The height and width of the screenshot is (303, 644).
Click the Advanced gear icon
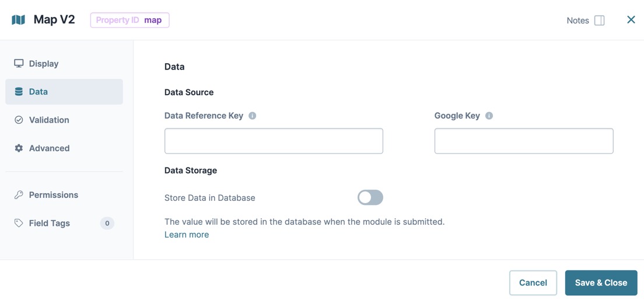[19, 148]
